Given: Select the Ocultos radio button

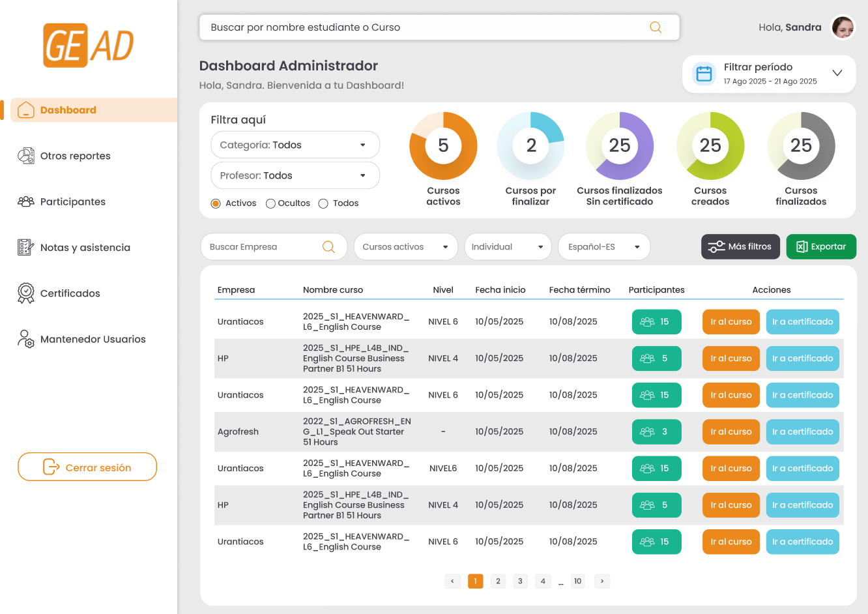Looking at the screenshot, I should click(x=271, y=203).
